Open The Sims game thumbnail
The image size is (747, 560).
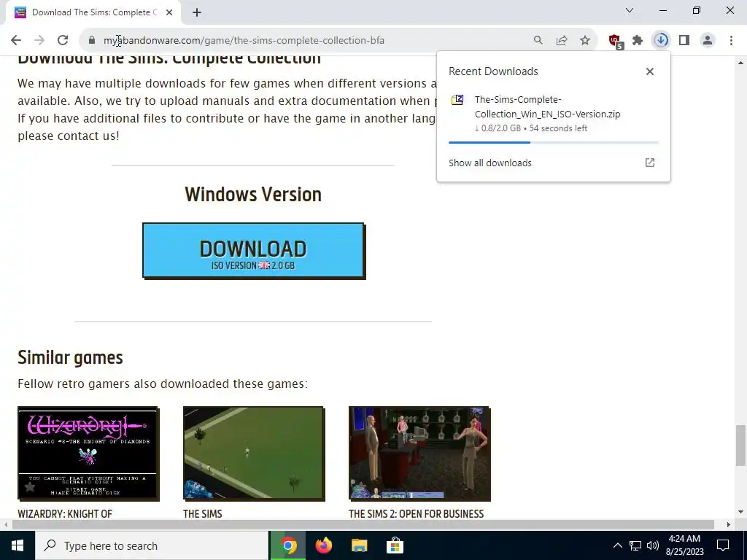[x=254, y=454]
